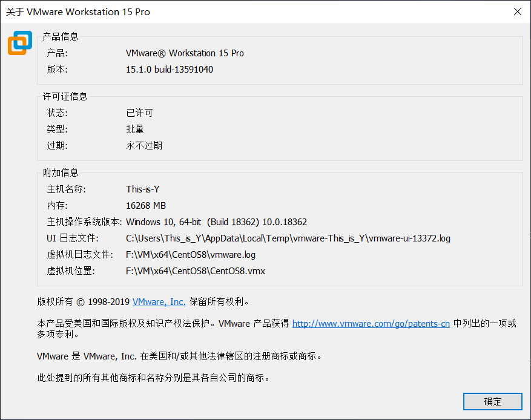The height and width of the screenshot is (420, 531).
Task: Click the dialog title 关于 VMware Workstation 15 Pro
Action: point(78,12)
